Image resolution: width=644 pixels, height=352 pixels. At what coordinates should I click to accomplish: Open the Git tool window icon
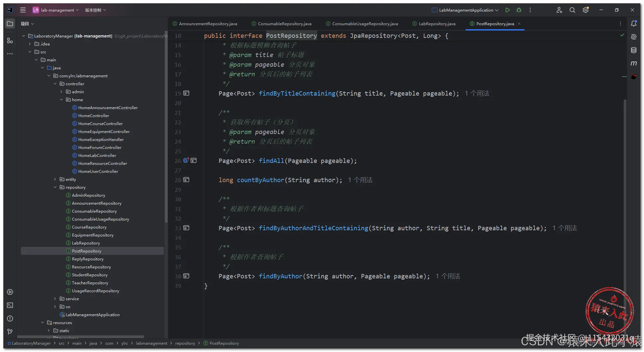(10, 331)
